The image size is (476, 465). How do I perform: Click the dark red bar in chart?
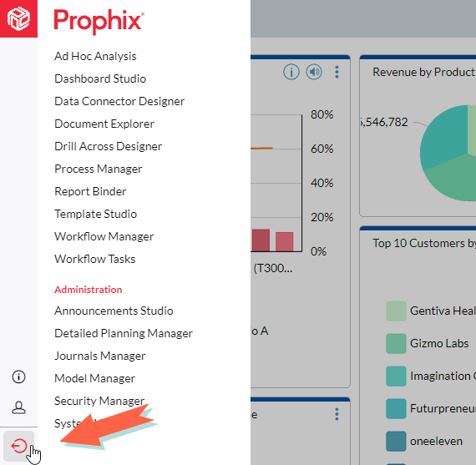click(261, 240)
